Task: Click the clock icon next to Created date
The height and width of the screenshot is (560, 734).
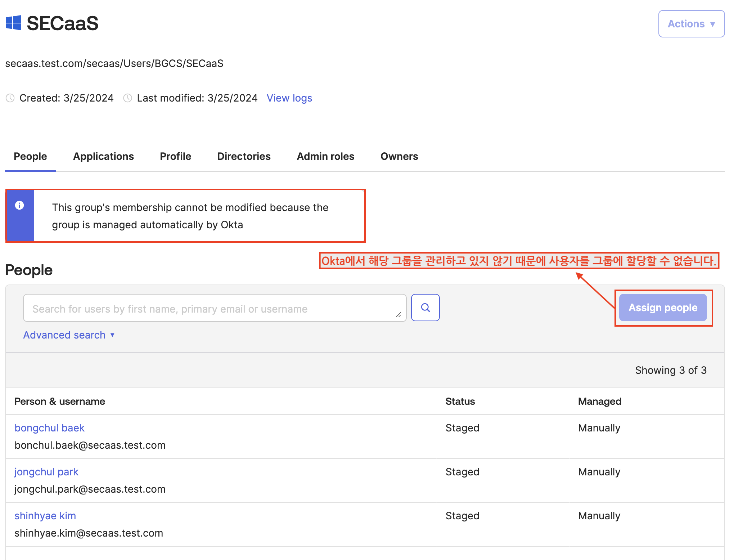Action: (10, 98)
